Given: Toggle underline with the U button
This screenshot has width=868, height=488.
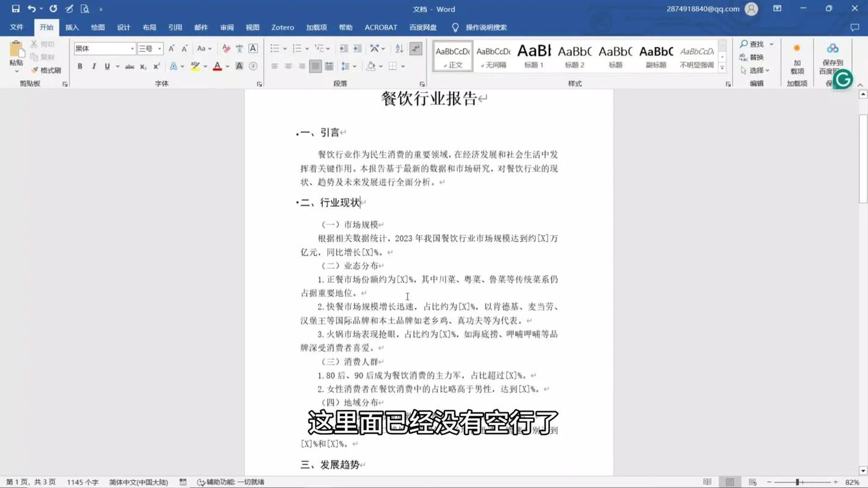Looking at the screenshot, I should click(x=107, y=66).
